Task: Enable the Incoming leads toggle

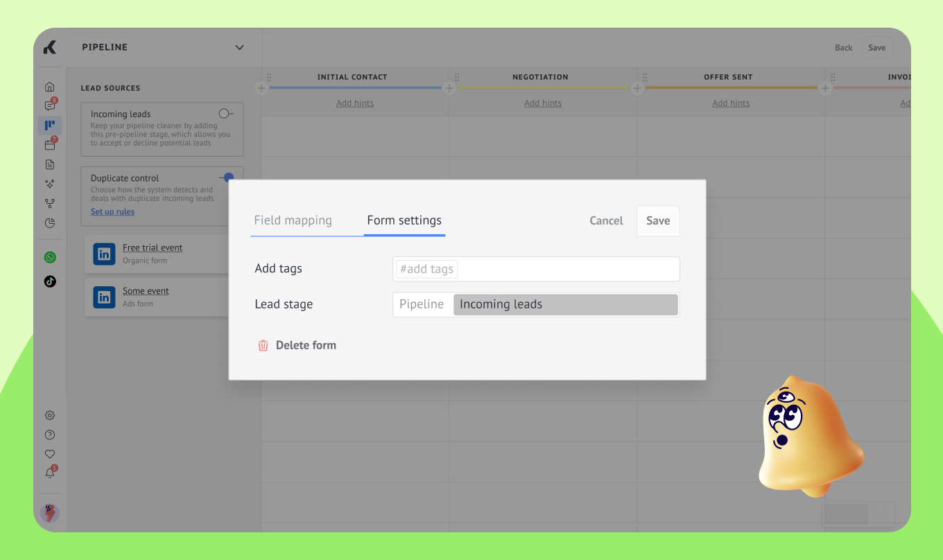Action: (225, 114)
